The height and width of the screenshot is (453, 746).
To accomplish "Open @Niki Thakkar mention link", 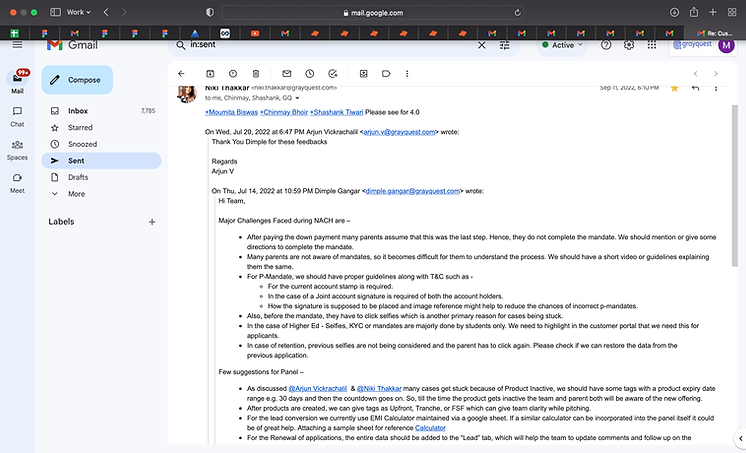I will click(379, 388).
